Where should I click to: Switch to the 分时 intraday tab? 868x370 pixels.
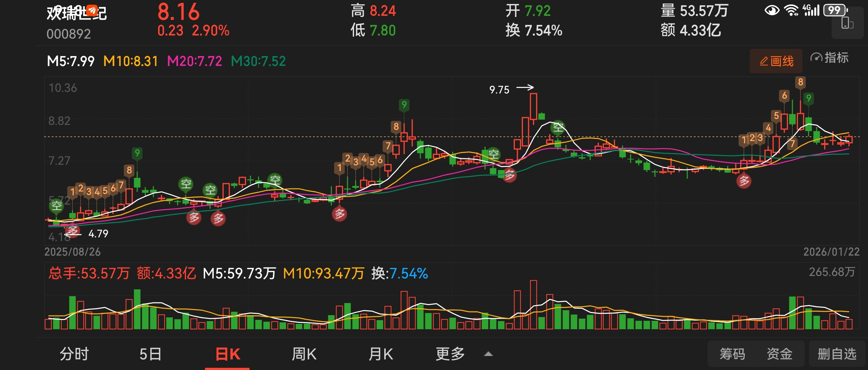click(74, 354)
